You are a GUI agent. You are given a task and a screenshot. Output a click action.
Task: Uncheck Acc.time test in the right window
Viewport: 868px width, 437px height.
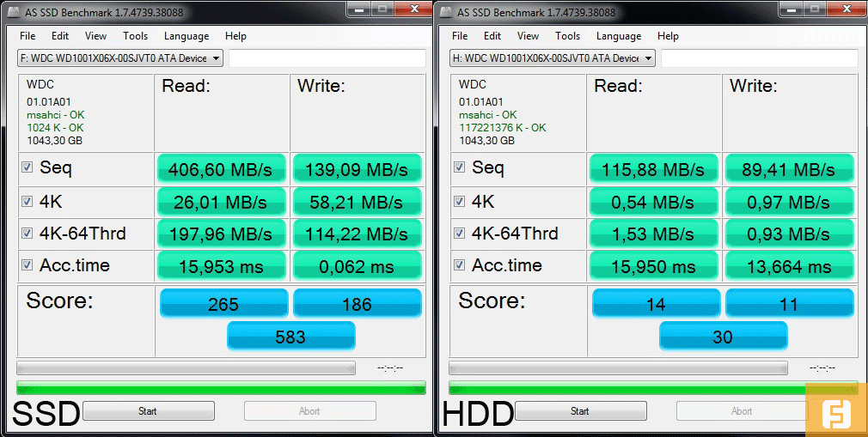tap(459, 265)
